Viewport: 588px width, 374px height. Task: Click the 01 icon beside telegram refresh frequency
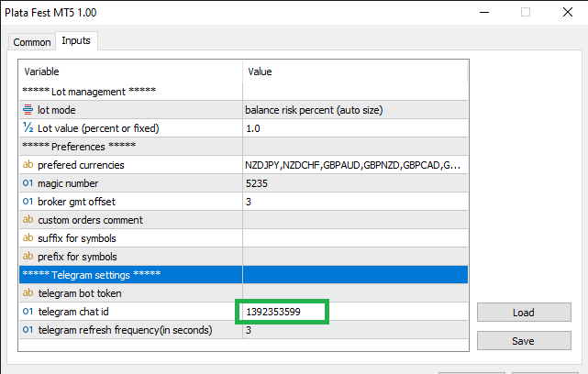point(28,329)
